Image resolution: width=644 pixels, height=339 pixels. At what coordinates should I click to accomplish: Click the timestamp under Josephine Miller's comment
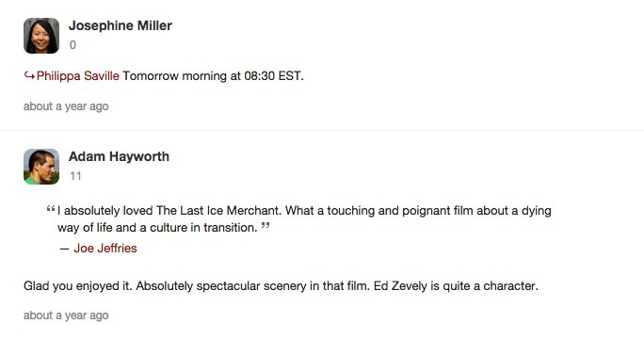point(66,106)
